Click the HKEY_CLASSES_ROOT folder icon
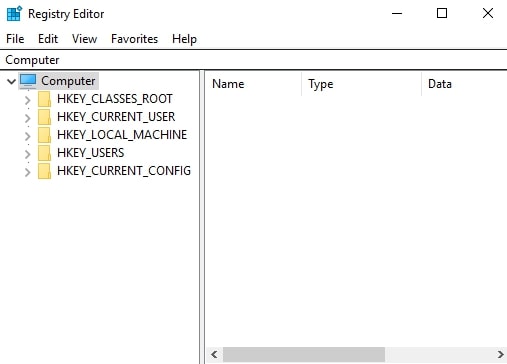 (x=44, y=99)
